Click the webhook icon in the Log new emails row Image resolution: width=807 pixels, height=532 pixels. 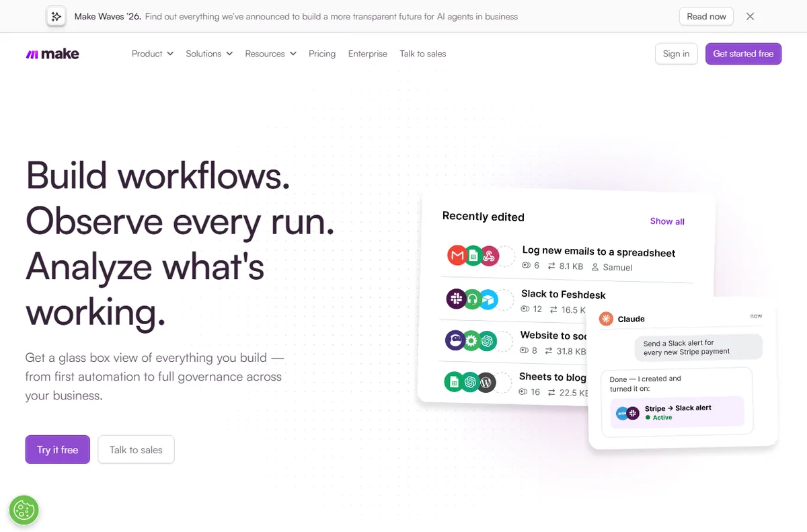[x=489, y=256]
